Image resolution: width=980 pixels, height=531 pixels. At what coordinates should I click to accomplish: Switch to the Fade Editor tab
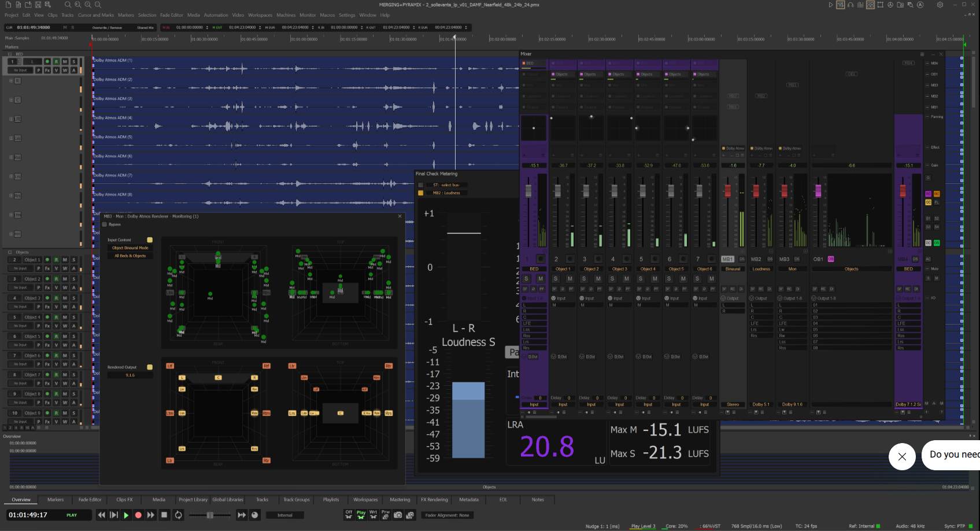point(90,500)
